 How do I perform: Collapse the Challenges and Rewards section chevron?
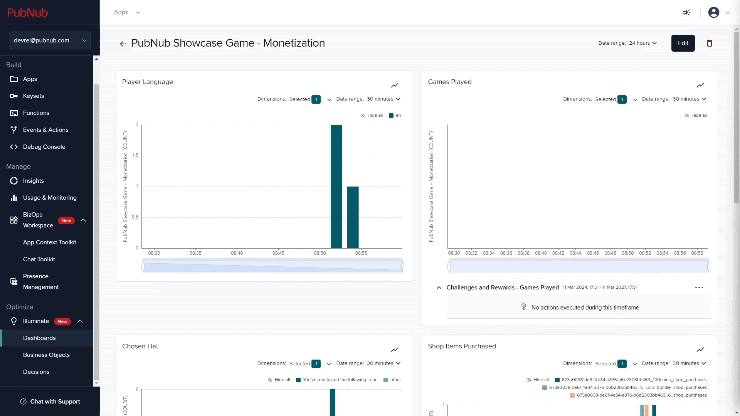(439, 288)
